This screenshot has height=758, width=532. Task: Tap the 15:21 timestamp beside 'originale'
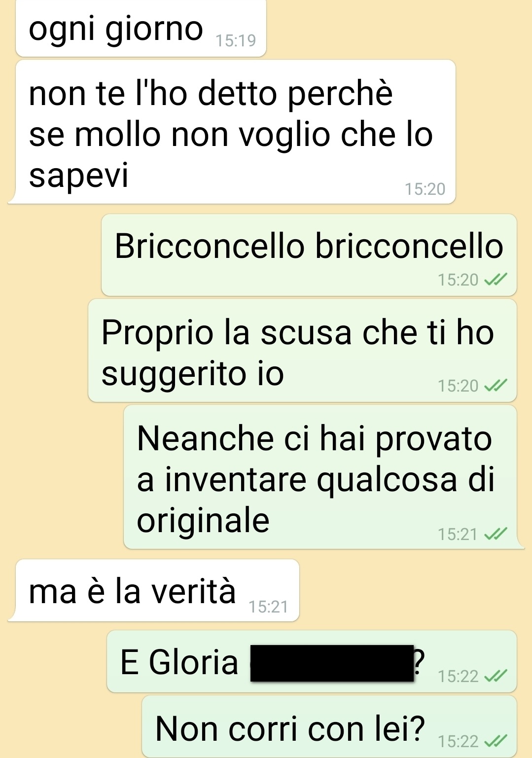pyautogui.click(x=458, y=534)
